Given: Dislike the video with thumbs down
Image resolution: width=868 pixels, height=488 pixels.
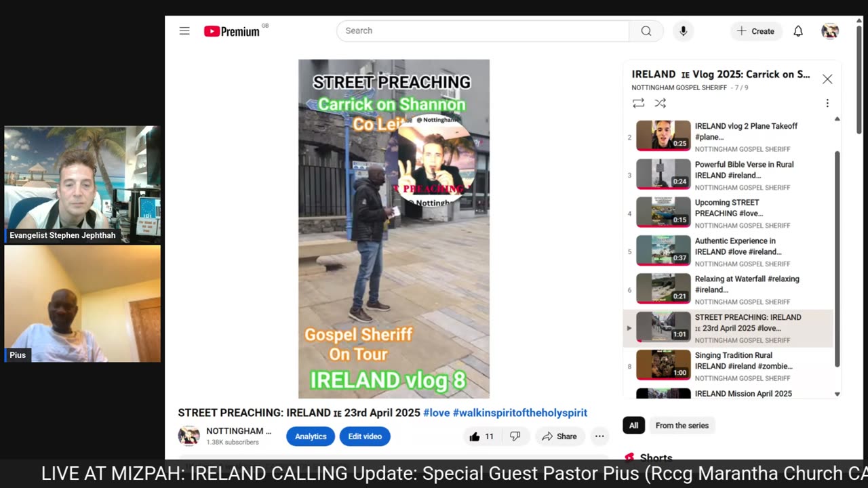Looking at the screenshot, I should click(515, 436).
